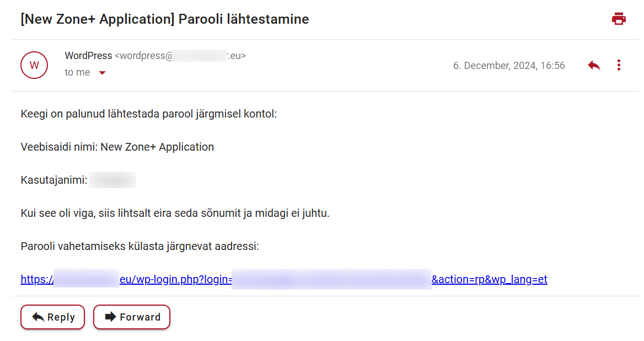Image resolution: width=644 pixels, height=341 pixels.
Task: Open the three-dot more options menu
Action: (x=619, y=66)
